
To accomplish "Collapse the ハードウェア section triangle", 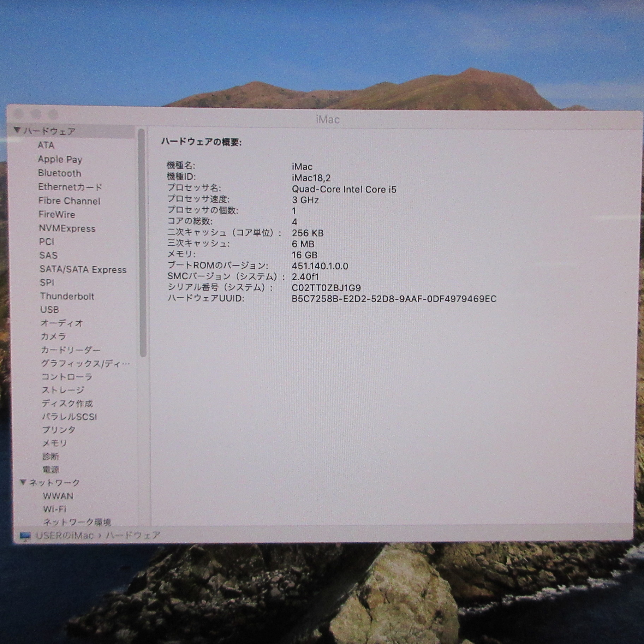I will click(17, 130).
